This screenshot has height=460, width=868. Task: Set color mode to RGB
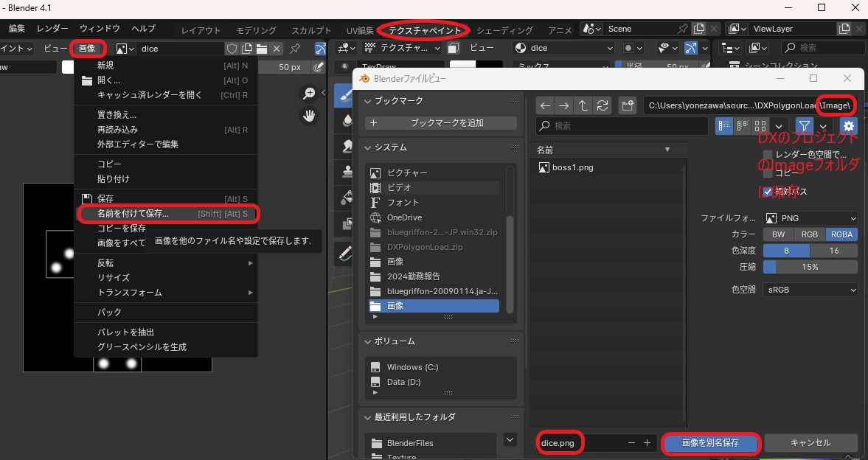(809, 234)
